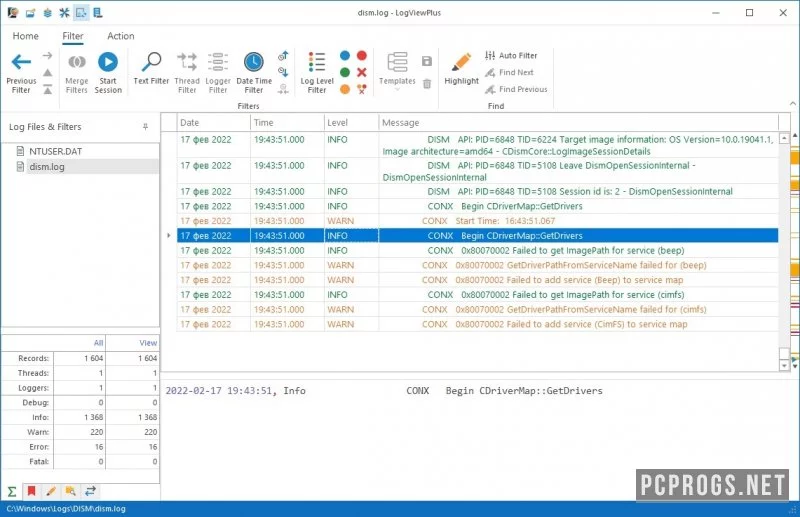Open the Text Filter magnifier tool
This screenshot has width=800, height=517.
(x=151, y=62)
